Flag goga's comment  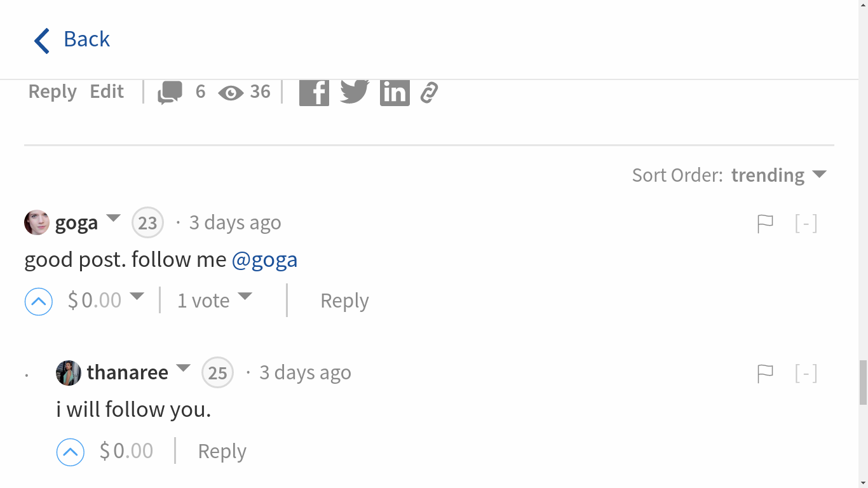click(765, 222)
